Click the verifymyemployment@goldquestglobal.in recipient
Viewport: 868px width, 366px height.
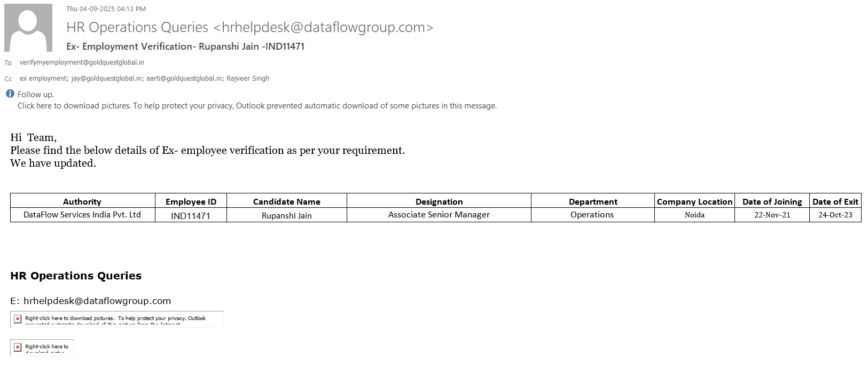pos(82,63)
